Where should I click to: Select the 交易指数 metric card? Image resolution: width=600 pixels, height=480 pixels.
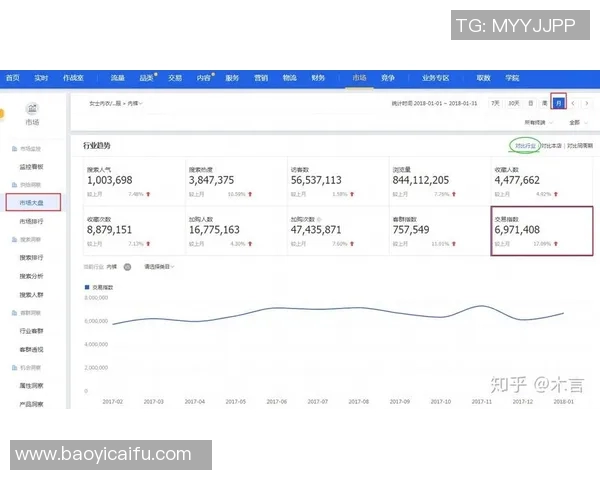(542, 231)
